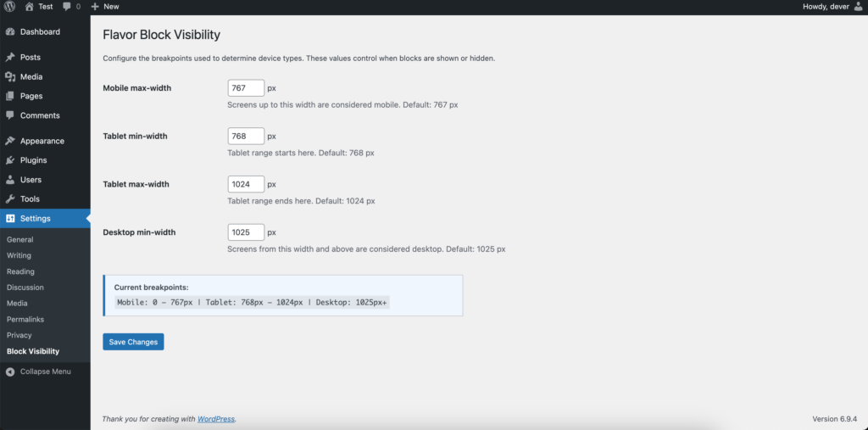Open Privacy settings submenu
This screenshot has height=430, width=868.
coord(19,335)
